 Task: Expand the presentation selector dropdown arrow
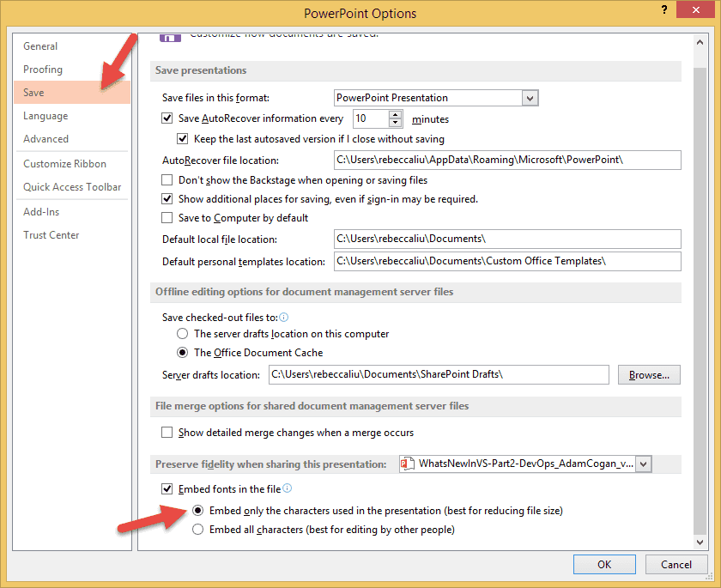[644, 464]
